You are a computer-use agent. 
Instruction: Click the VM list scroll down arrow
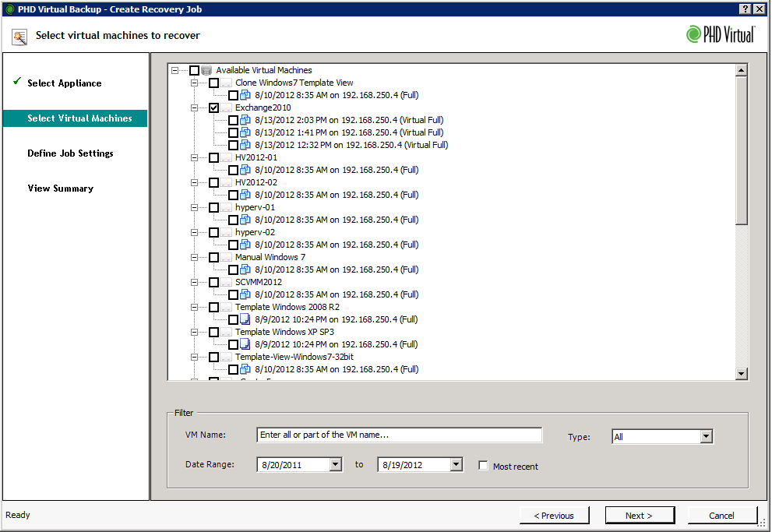pyautogui.click(x=742, y=374)
